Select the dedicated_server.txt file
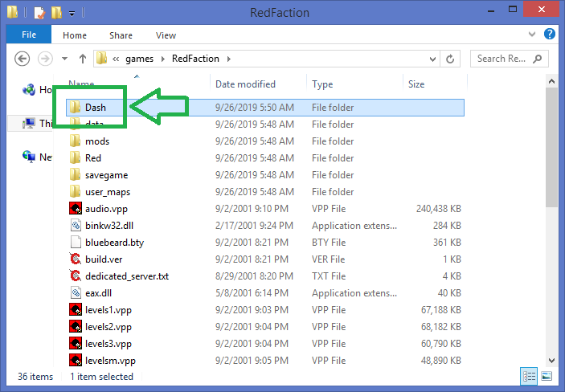565x392 pixels. (126, 276)
